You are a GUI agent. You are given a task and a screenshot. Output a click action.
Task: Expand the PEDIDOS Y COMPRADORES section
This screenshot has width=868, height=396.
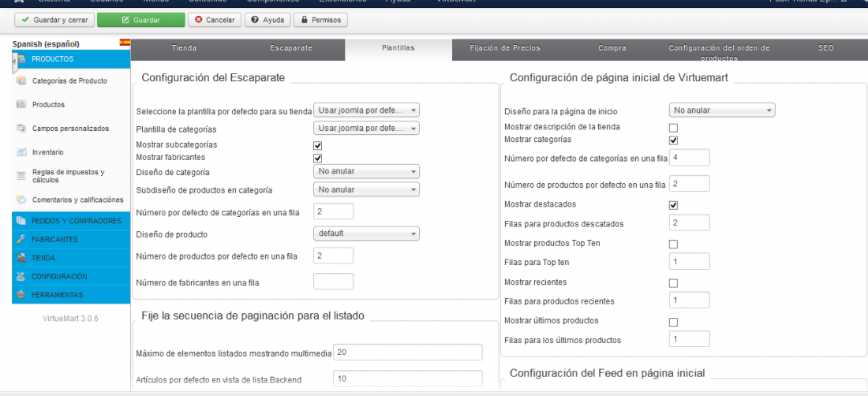pos(71,221)
